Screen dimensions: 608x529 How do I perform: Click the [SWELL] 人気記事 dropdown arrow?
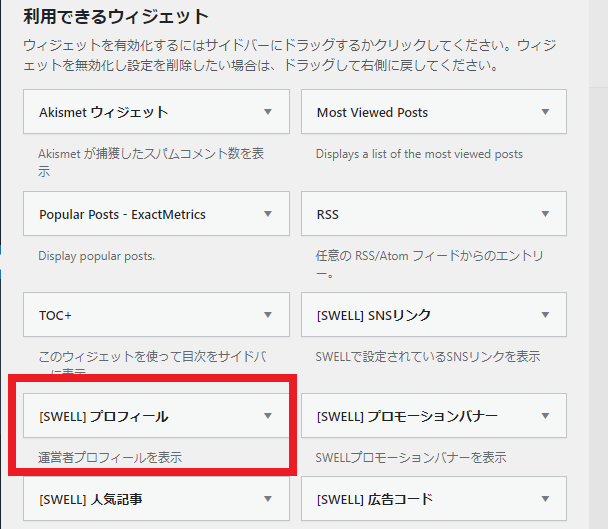pos(267,499)
